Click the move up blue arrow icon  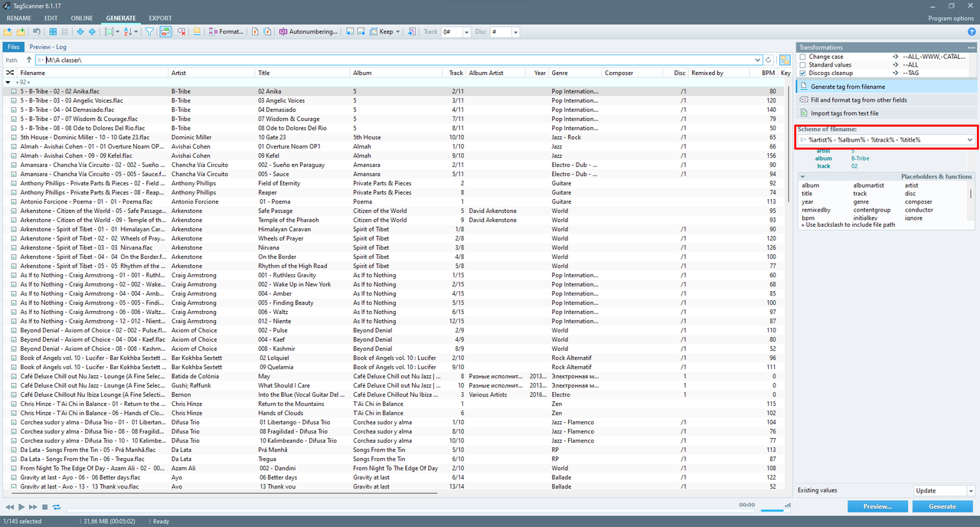click(x=92, y=32)
